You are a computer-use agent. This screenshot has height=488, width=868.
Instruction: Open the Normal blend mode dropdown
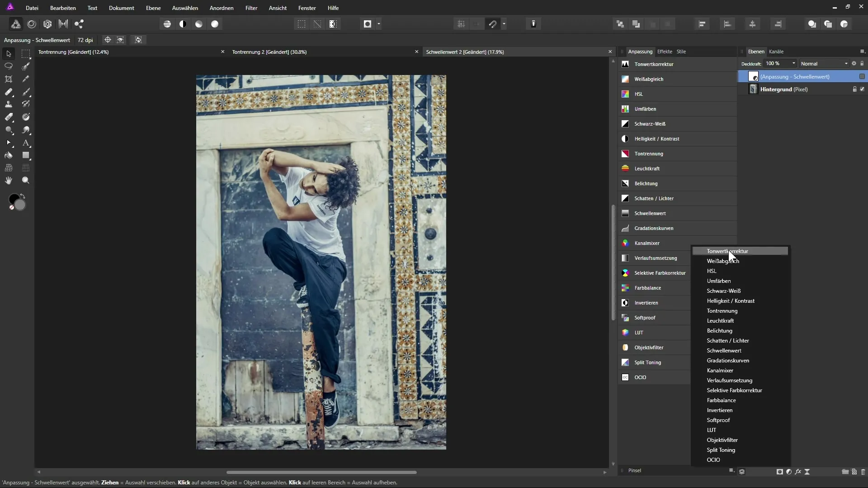[x=824, y=64]
